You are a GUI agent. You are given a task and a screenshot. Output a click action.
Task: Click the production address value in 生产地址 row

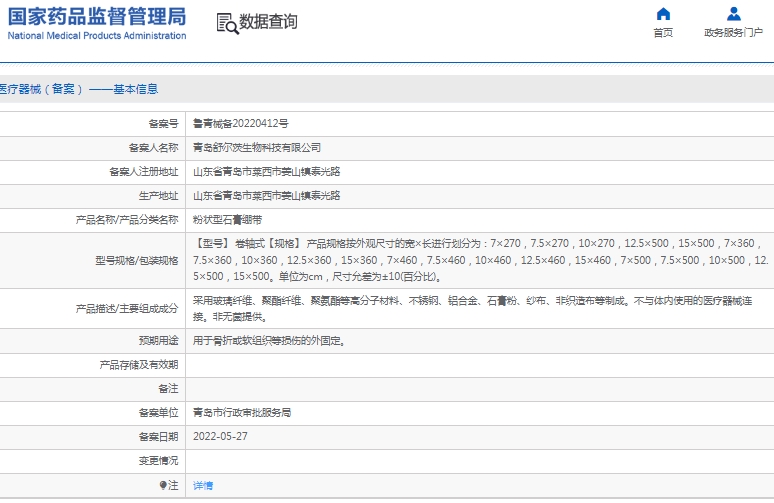click(267, 196)
